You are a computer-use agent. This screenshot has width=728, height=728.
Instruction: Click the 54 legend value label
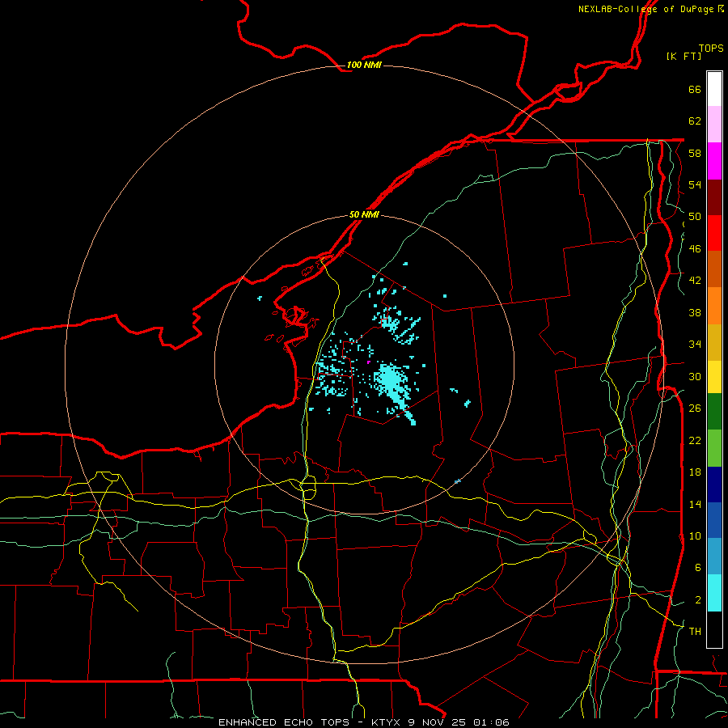(x=695, y=185)
